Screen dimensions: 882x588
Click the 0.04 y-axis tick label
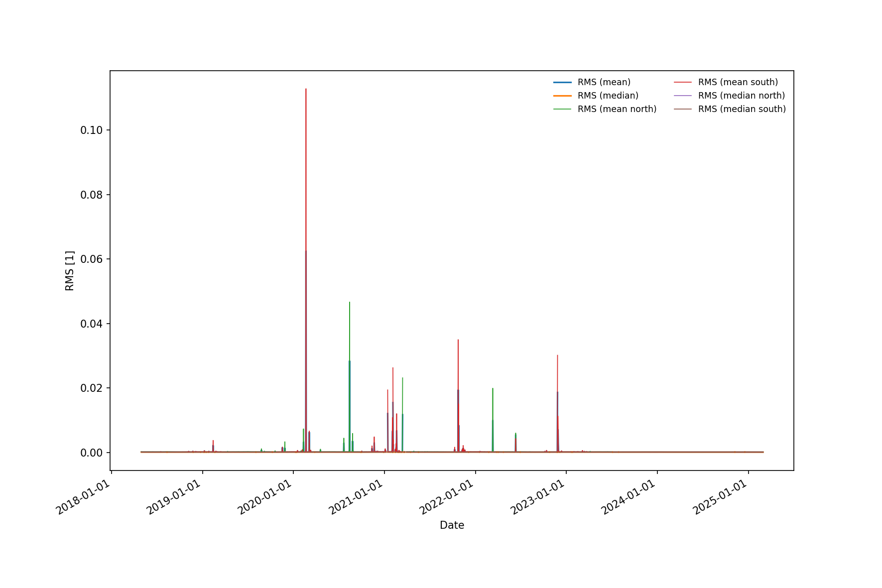[92, 324]
